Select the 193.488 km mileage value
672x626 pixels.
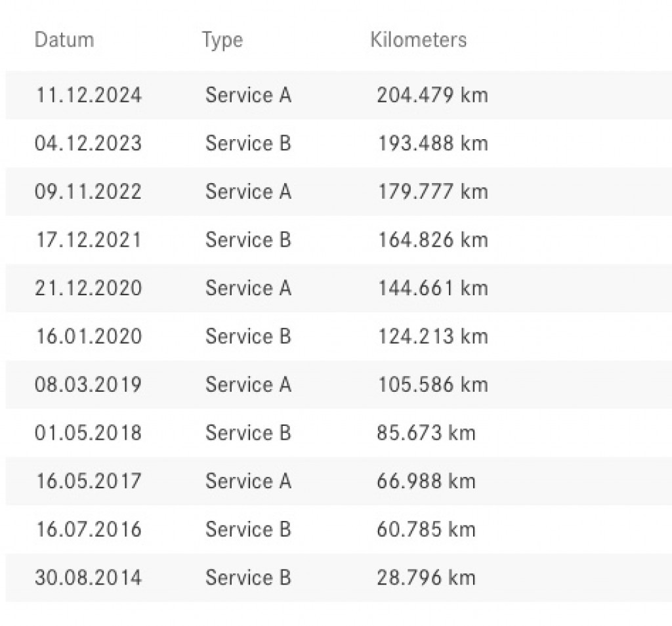pyautogui.click(x=432, y=143)
